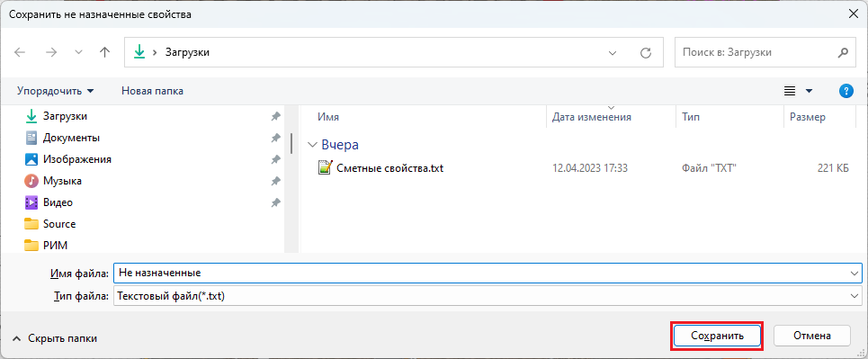
Task: Unpin Документы using its pin icon
Action: click(x=275, y=138)
